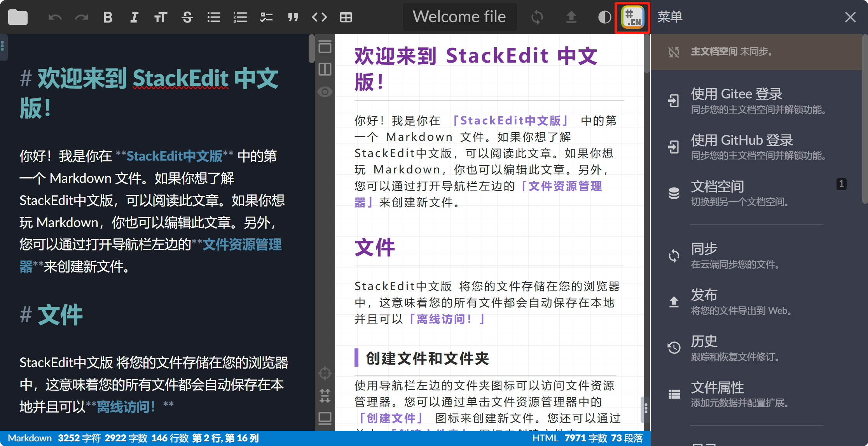
Task: Toggle side-by-side editor layout
Action: [x=325, y=69]
